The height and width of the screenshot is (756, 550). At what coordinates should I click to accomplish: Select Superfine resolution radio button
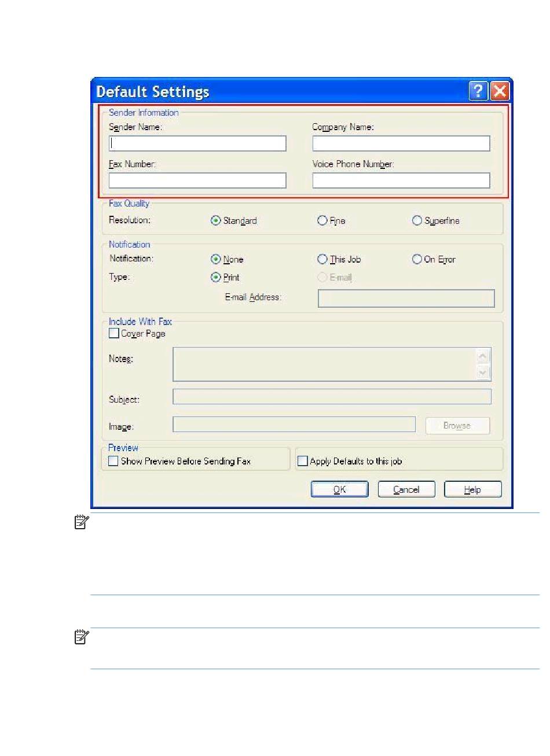pos(417,220)
